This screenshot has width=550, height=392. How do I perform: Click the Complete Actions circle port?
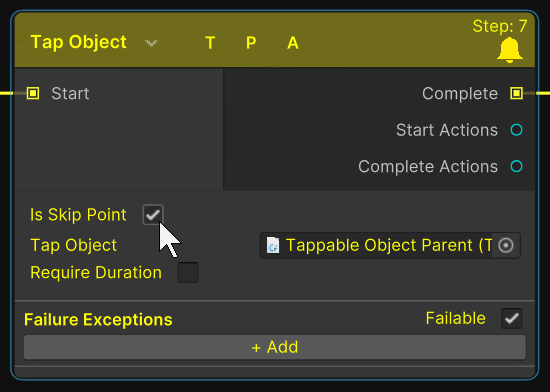(x=516, y=166)
